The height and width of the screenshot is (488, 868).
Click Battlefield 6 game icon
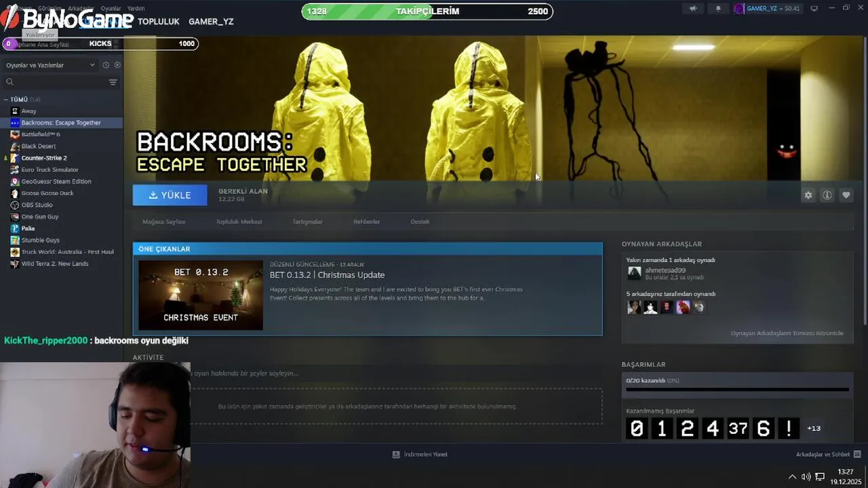pyautogui.click(x=15, y=134)
